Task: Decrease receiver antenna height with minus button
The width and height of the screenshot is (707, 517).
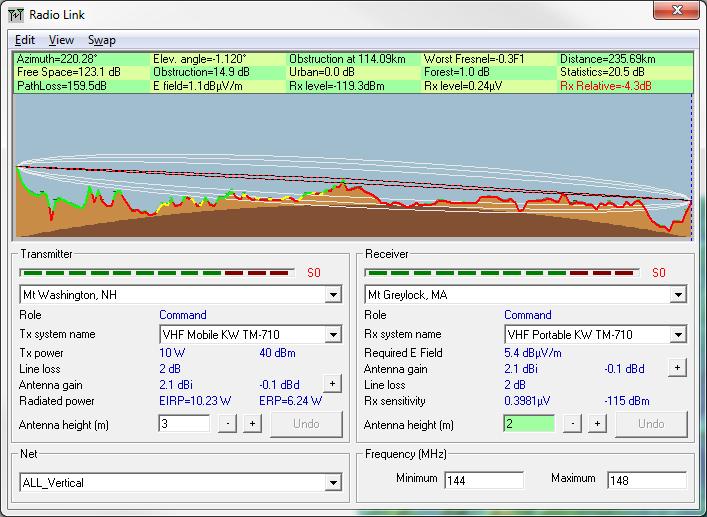Action: point(572,424)
